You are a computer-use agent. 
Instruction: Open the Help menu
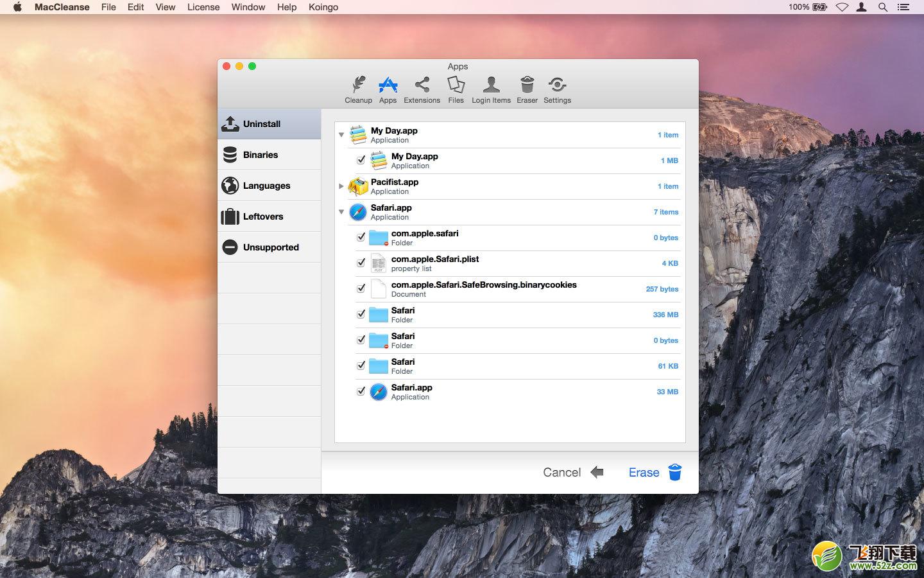point(287,7)
